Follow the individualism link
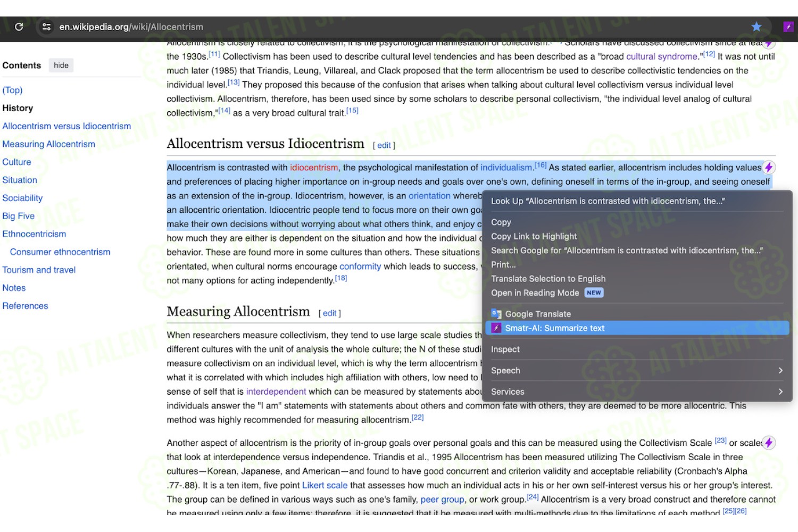 (506, 168)
